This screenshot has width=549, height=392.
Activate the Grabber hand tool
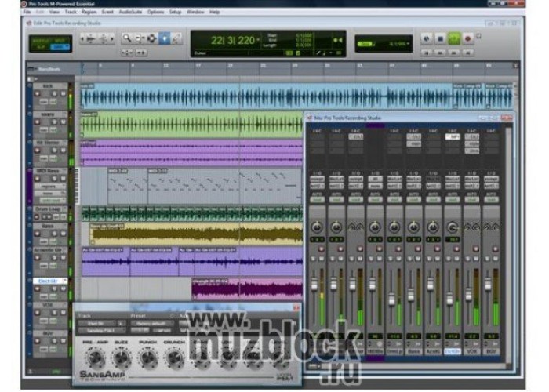(x=164, y=38)
